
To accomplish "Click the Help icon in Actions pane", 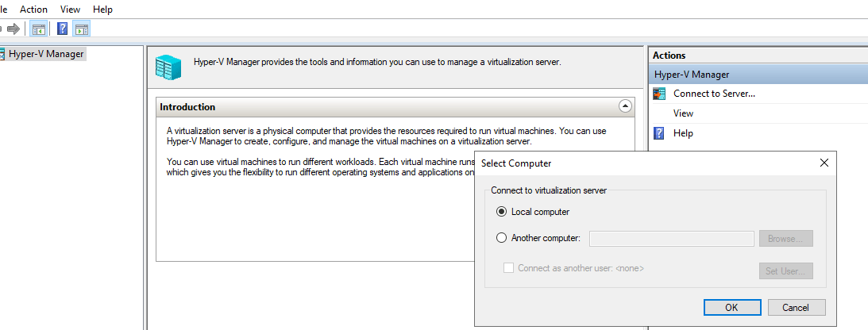I will click(659, 133).
